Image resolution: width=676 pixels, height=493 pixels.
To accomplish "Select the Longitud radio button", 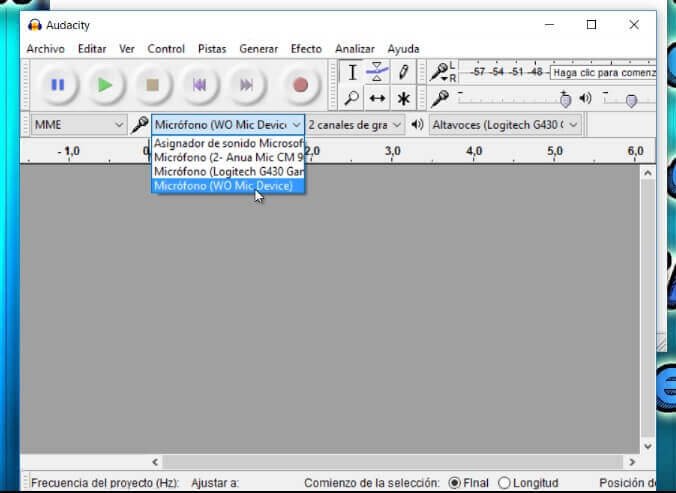I will 504,483.
